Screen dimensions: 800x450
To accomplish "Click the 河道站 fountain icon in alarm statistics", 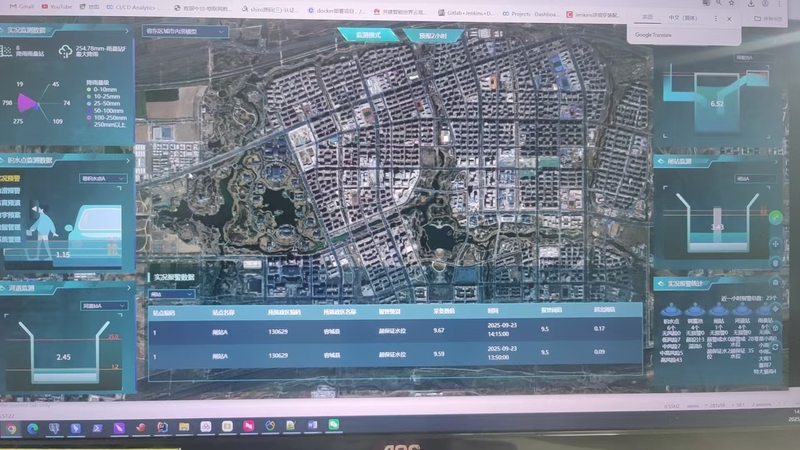I will [742, 310].
